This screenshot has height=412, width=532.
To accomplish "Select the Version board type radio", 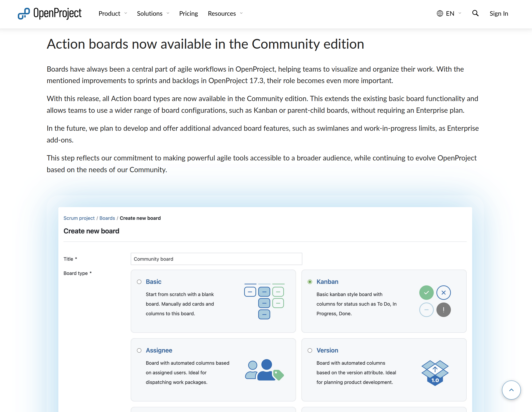I will tap(310, 350).
